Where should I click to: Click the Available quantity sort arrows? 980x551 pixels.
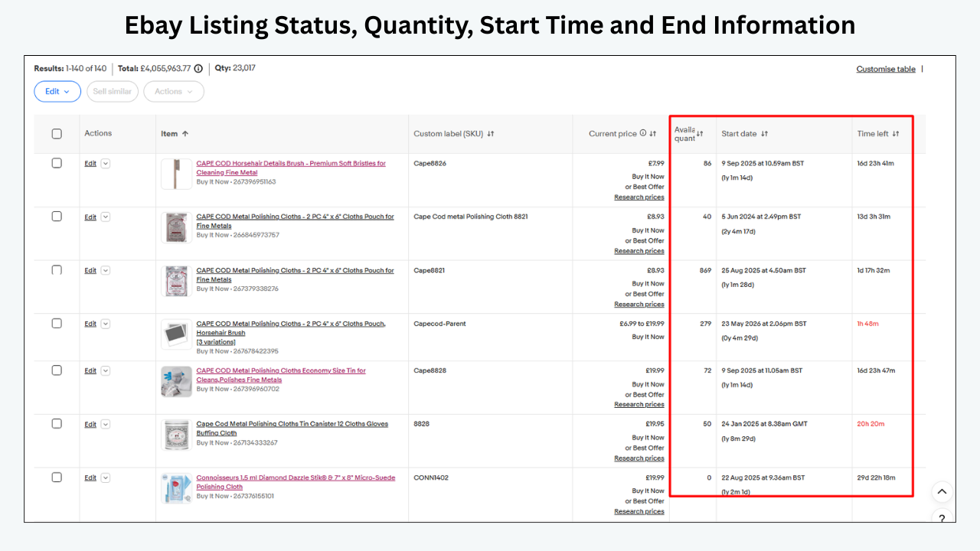700,134
